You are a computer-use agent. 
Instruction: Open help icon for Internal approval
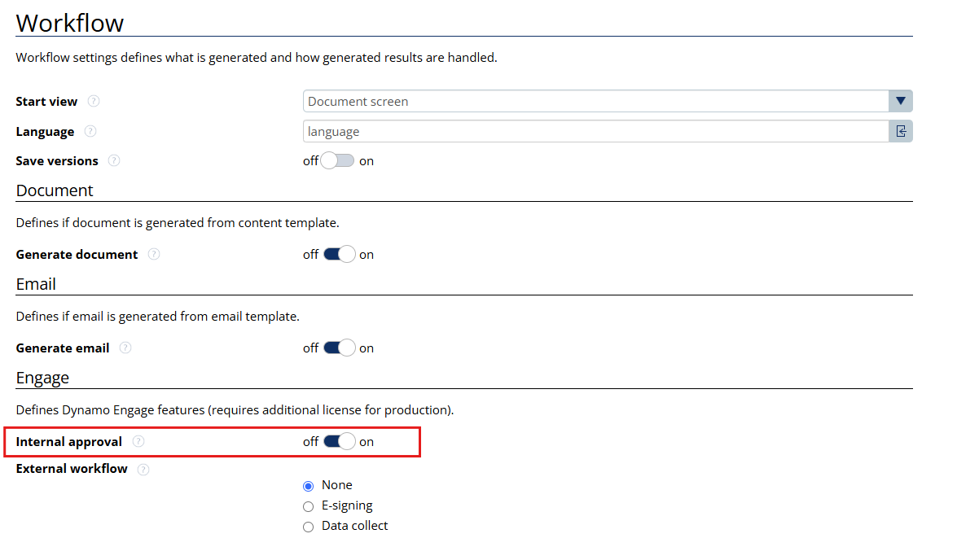pyautogui.click(x=138, y=442)
